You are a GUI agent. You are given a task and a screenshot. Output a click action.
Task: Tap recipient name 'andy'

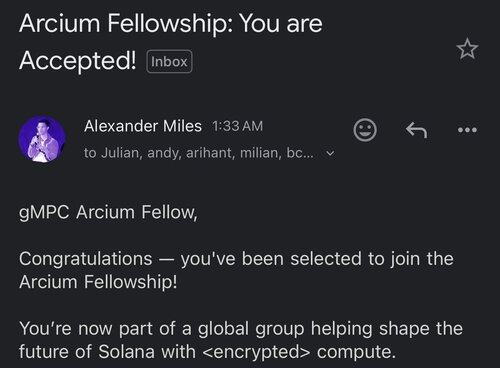[x=163, y=154]
